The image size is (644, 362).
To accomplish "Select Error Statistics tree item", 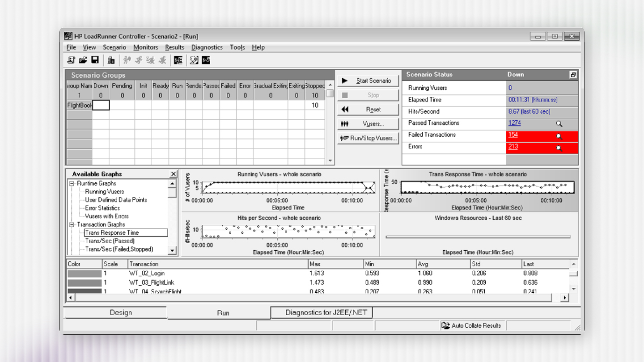I will click(102, 208).
